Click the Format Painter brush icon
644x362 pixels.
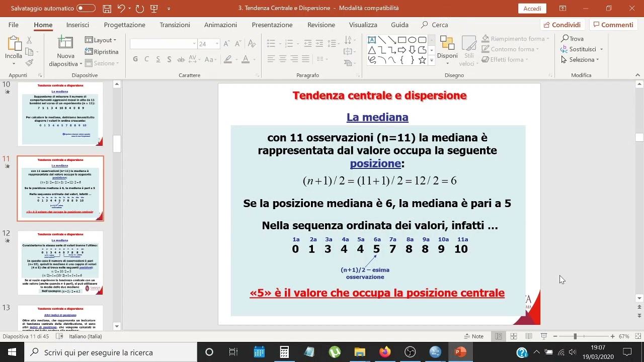[29, 63]
